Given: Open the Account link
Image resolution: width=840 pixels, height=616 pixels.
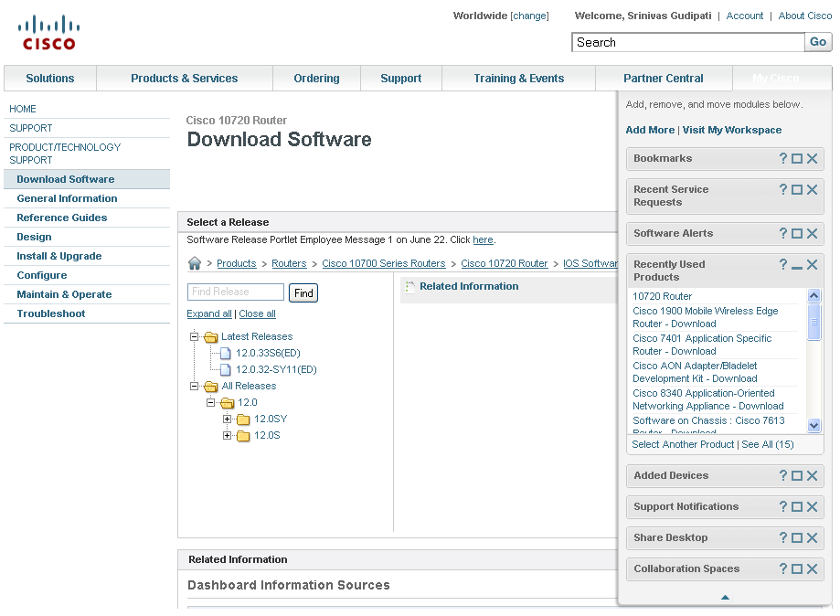Looking at the screenshot, I should coord(745,16).
